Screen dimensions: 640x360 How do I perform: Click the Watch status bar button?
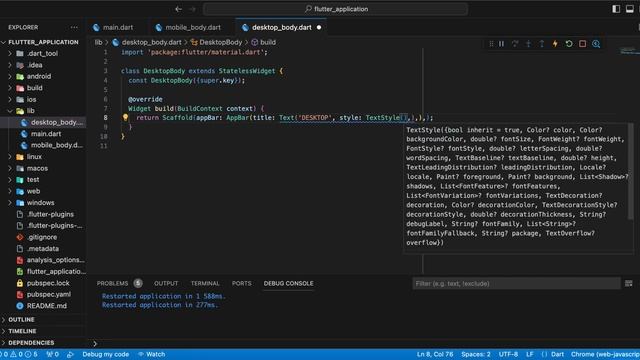click(151, 354)
